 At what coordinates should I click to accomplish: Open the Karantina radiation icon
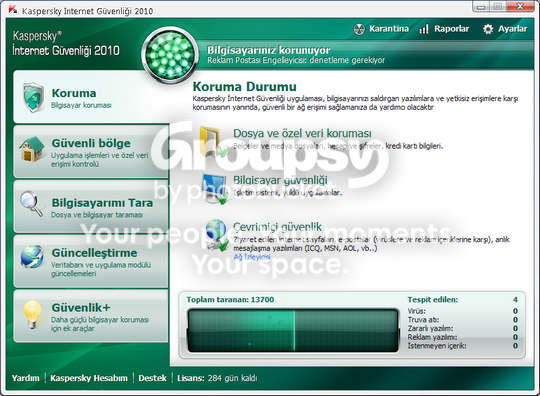(x=359, y=29)
